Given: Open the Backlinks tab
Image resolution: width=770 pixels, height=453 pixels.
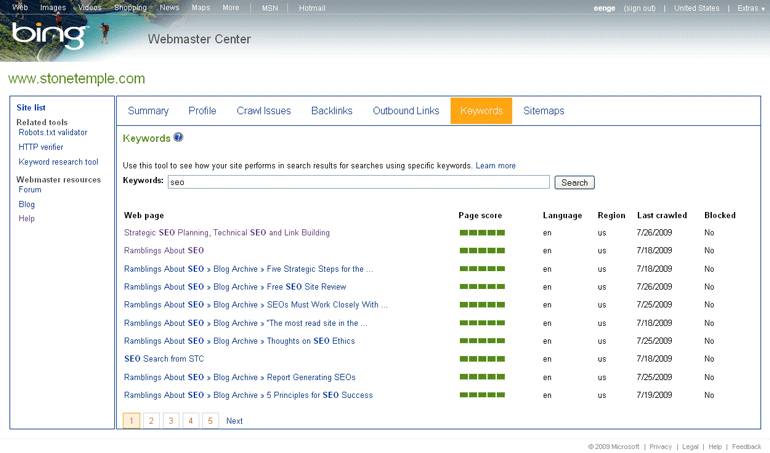Looking at the screenshot, I should click(x=332, y=111).
